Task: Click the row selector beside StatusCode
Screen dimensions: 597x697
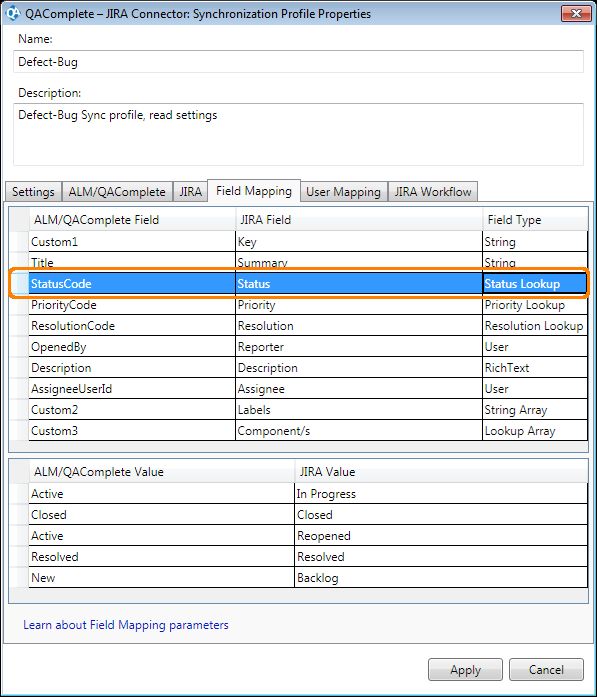Action: 20,284
